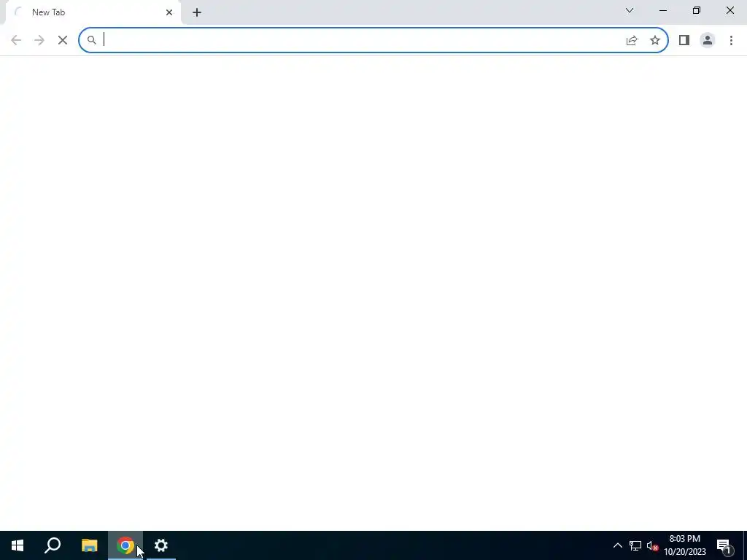The width and height of the screenshot is (747, 560).
Task: Open the notification center
Action: [x=724, y=545]
